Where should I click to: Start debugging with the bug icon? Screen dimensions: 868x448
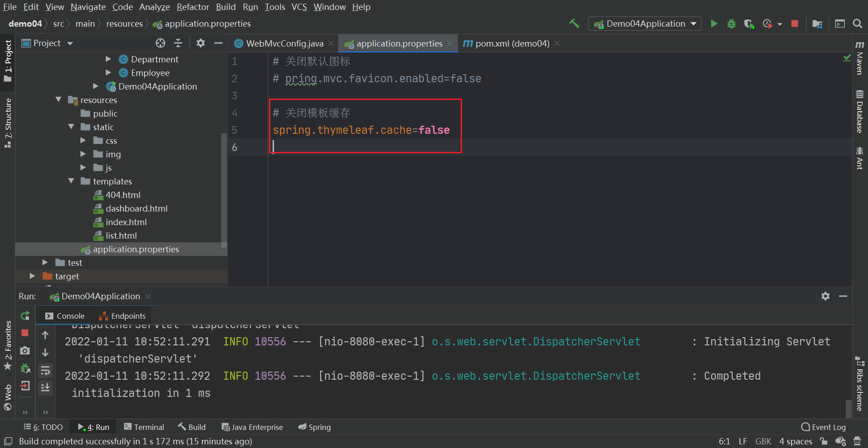(731, 24)
